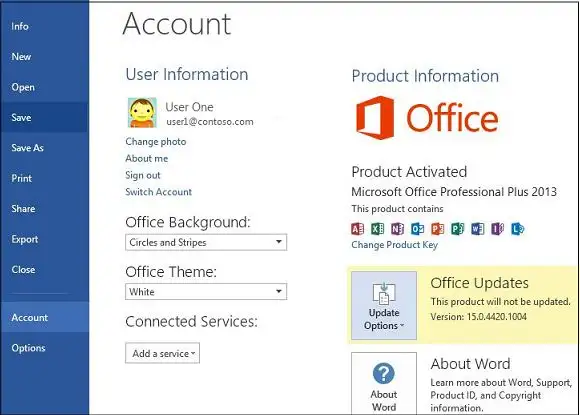
Task: Open the Add a service dropdown
Action: [x=162, y=353]
